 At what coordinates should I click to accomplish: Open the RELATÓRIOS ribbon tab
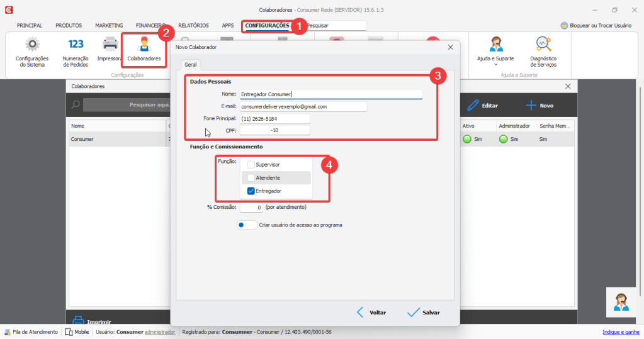coord(193,26)
